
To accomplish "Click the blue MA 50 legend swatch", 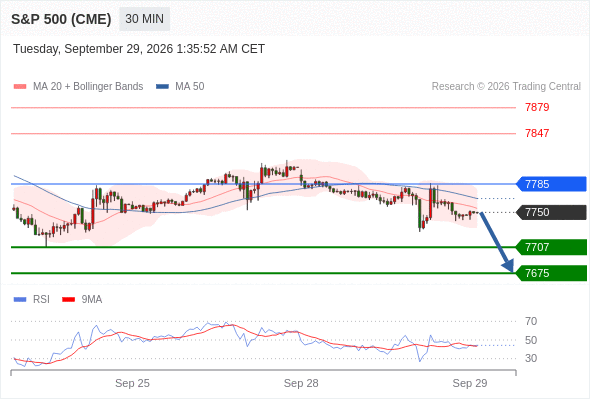I will click(x=162, y=87).
